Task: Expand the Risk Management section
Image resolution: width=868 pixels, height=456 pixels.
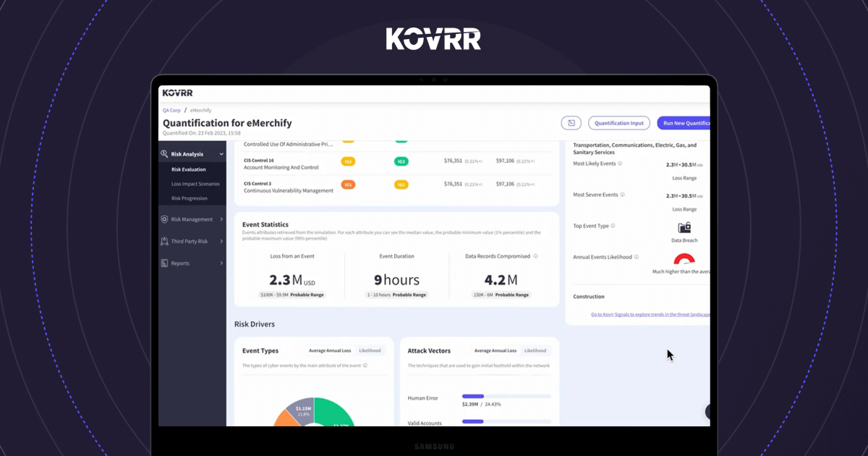Action: click(x=222, y=219)
